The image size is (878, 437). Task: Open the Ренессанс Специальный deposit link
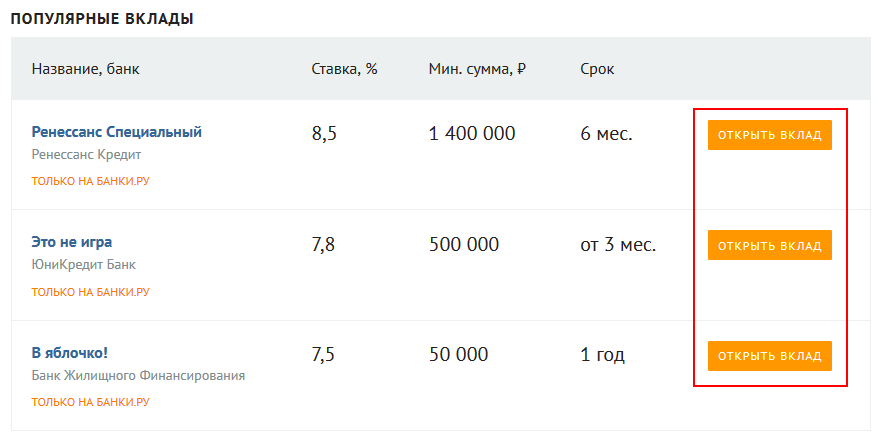coord(116,133)
